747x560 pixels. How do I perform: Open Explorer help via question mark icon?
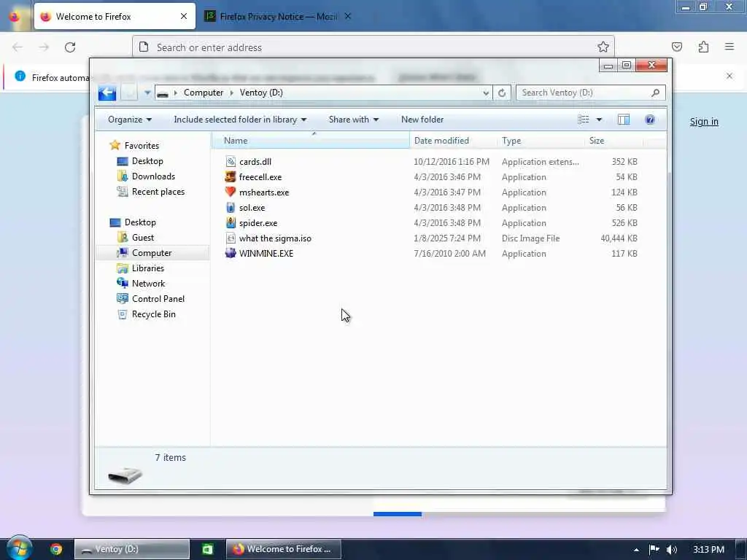click(x=650, y=120)
